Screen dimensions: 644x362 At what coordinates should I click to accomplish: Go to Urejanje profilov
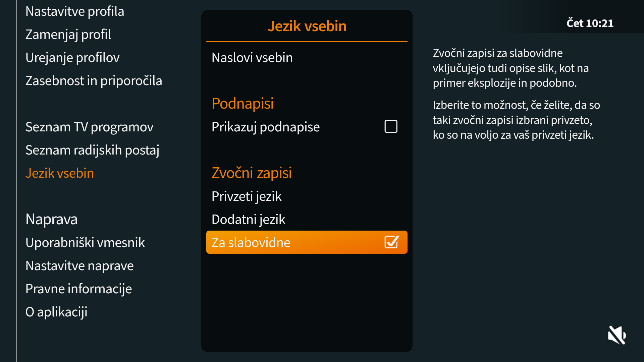72,58
